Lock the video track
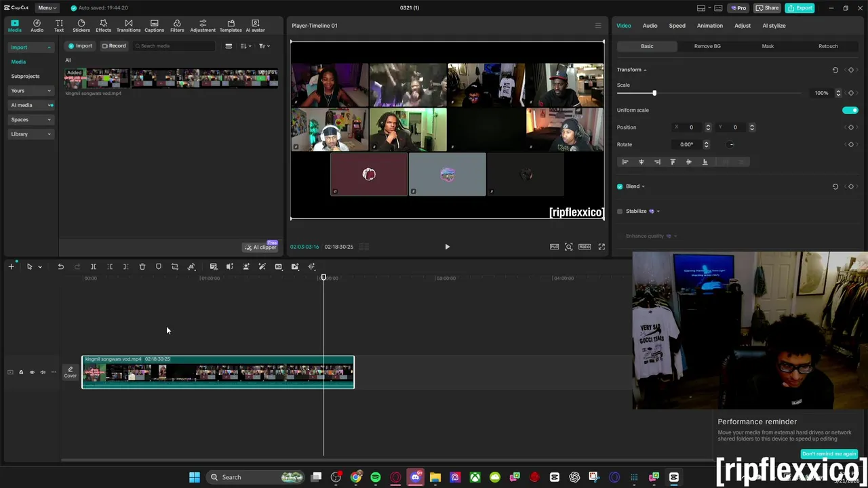This screenshot has width=868, height=488. click(21, 372)
